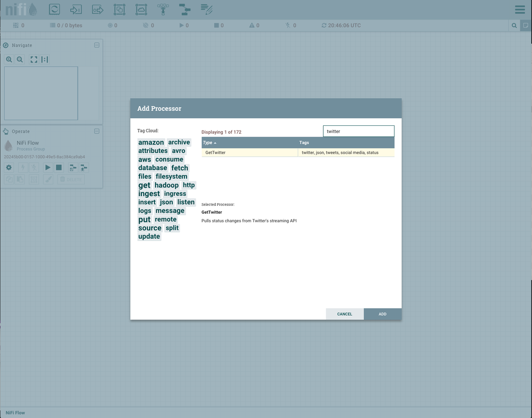Filter by the filesystem tag
Image resolution: width=532 pixels, height=418 pixels.
coord(171,176)
